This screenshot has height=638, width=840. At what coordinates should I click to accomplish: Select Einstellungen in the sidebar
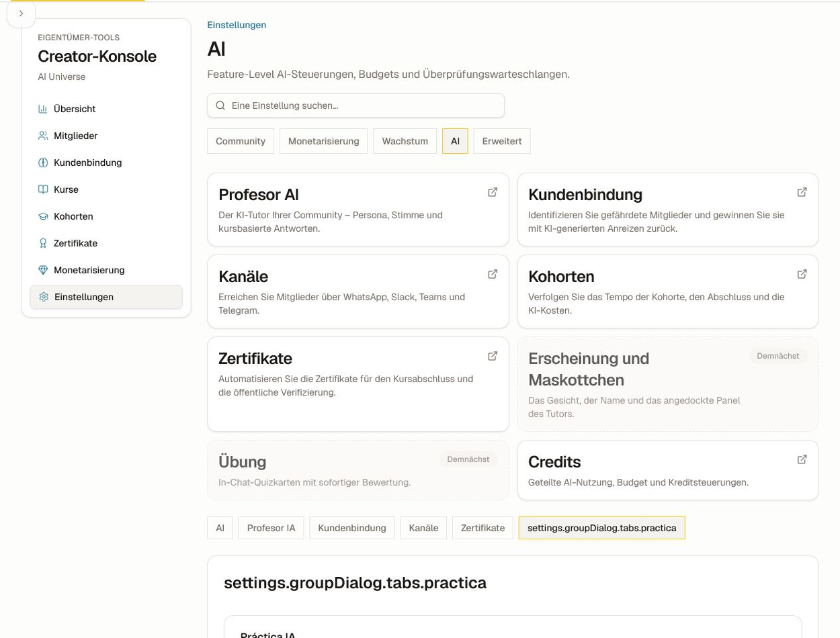[x=106, y=297]
